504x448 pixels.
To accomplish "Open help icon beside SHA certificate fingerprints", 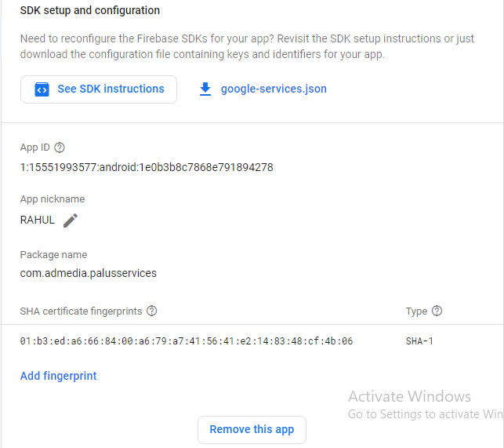I will (152, 311).
